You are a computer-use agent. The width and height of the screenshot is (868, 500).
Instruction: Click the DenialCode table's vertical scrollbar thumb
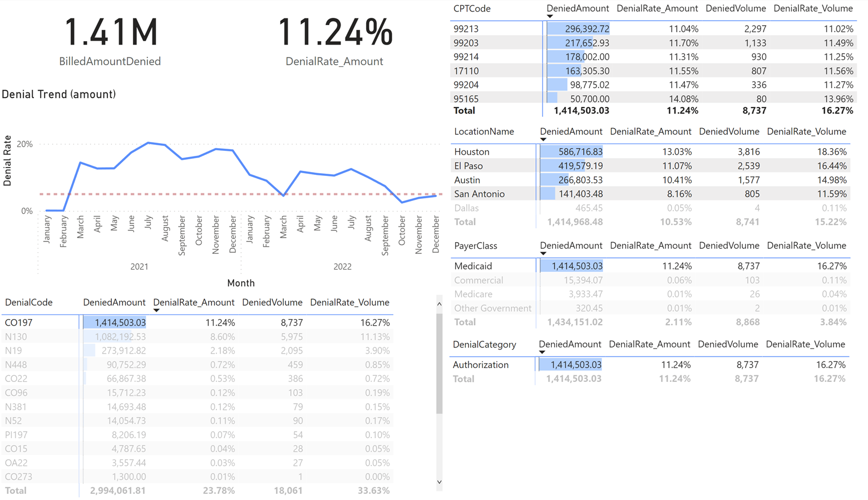coord(439,362)
